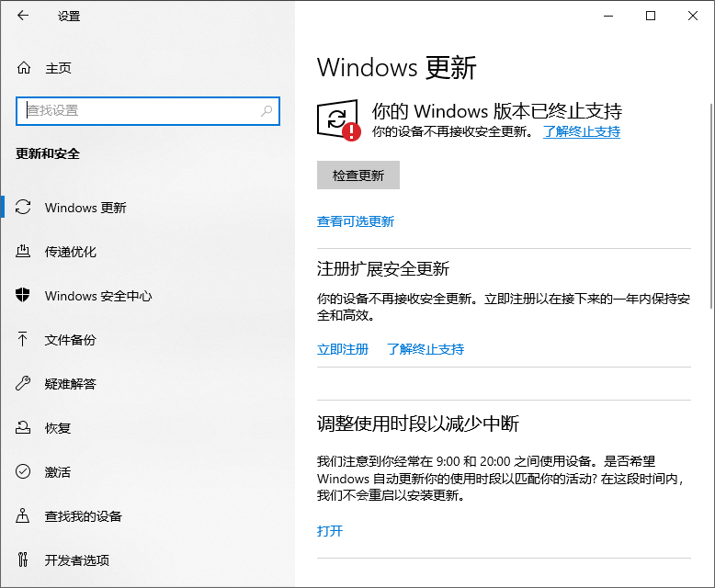The height and width of the screenshot is (588, 715).
Task: Maximize the Settings window
Action: click(651, 16)
